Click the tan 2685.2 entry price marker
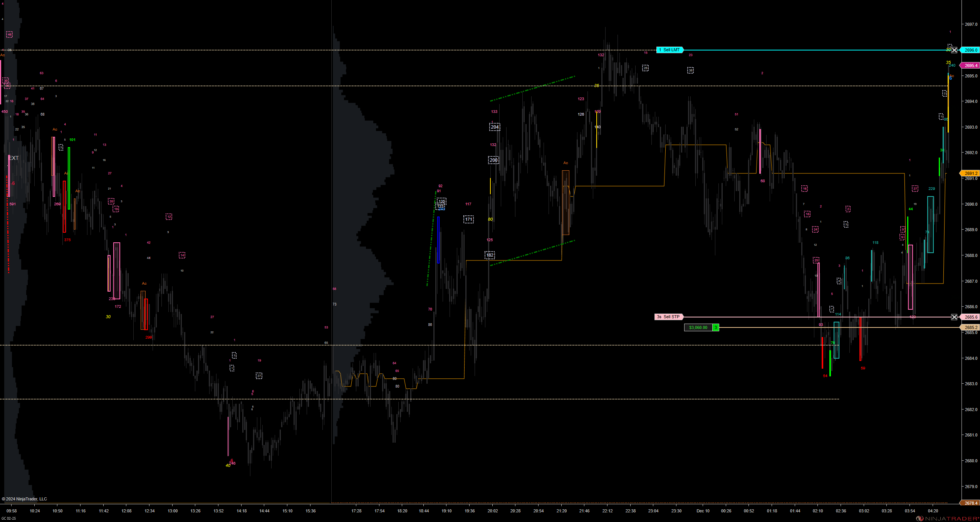980x522 pixels. point(970,328)
